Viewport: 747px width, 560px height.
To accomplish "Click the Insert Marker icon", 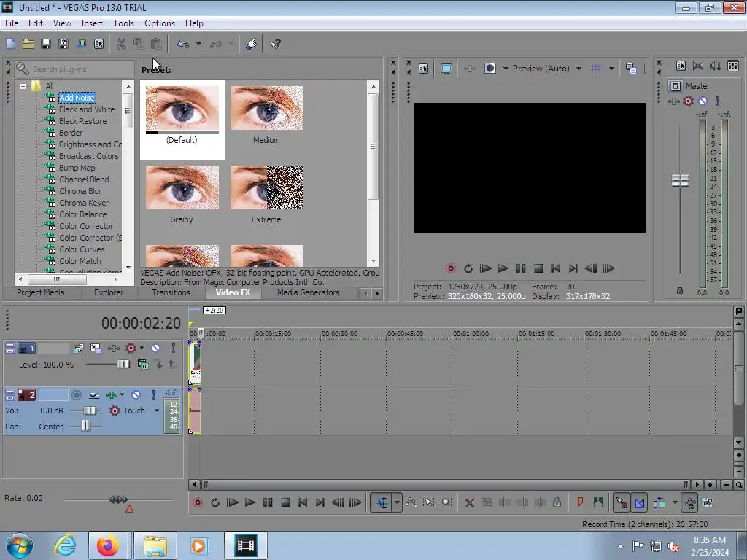I will click(580, 503).
